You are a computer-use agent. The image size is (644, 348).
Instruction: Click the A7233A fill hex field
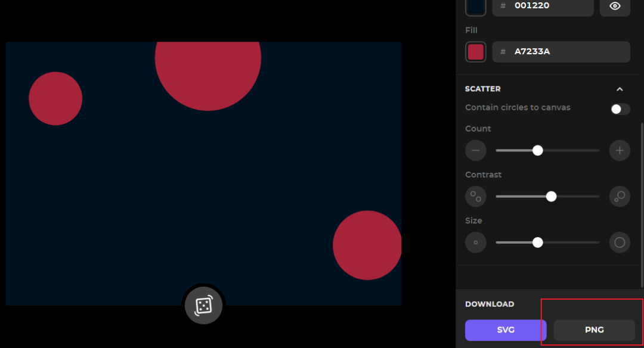coord(561,52)
